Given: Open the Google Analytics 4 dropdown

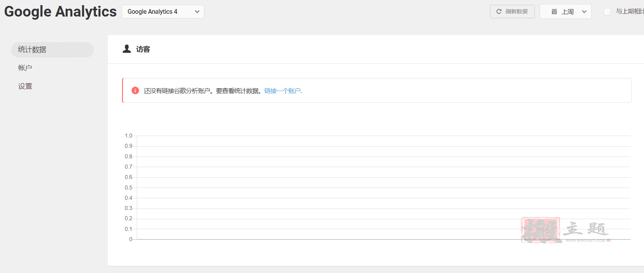Looking at the screenshot, I should (x=163, y=12).
